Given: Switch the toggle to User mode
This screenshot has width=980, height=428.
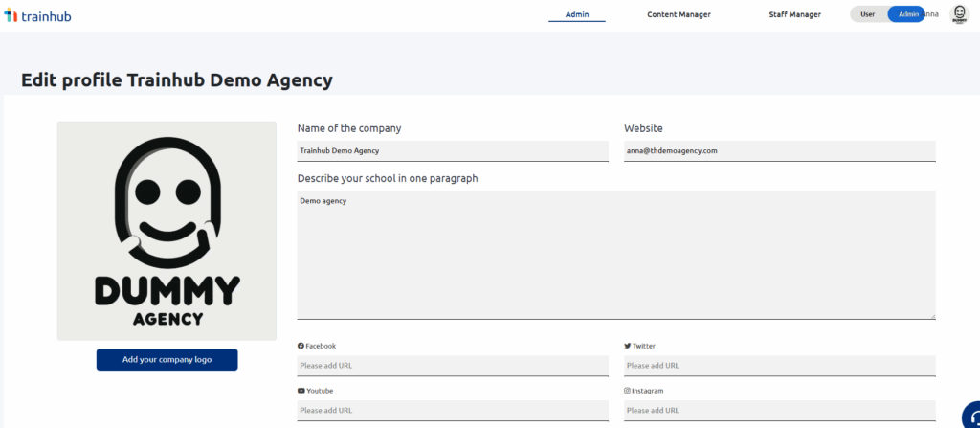Looking at the screenshot, I should pos(867,14).
